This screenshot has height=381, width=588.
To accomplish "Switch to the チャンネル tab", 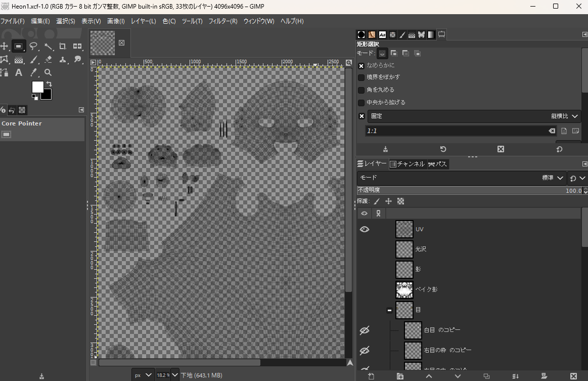I will pyautogui.click(x=407, y=164).
